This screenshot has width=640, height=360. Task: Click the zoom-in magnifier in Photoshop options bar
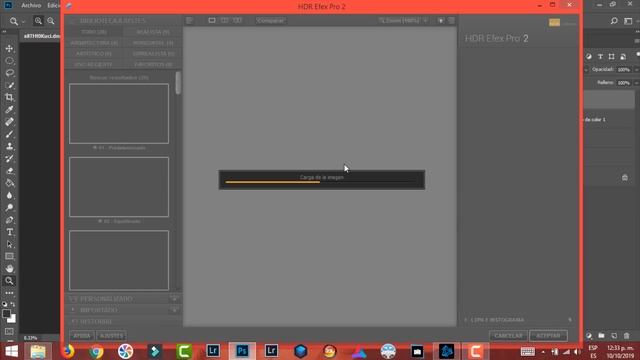click(x=38, y=21)
